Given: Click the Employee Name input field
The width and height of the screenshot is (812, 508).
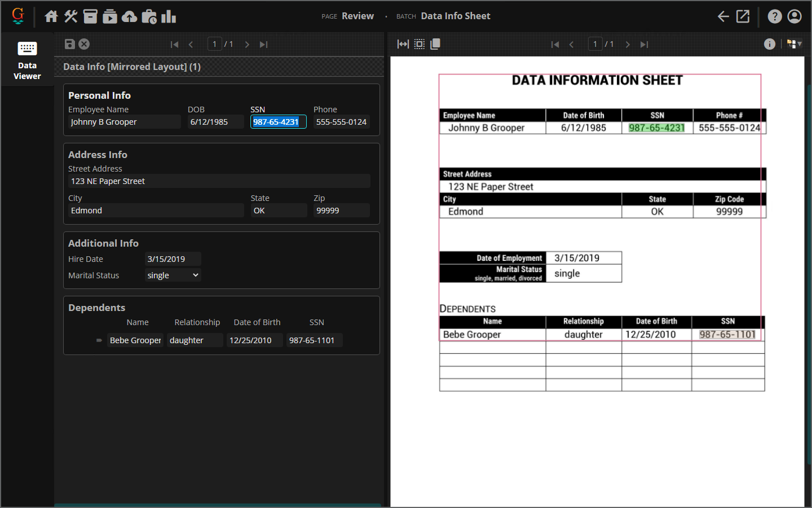Looking at the screenshot, I should click(x=124, y=122).
